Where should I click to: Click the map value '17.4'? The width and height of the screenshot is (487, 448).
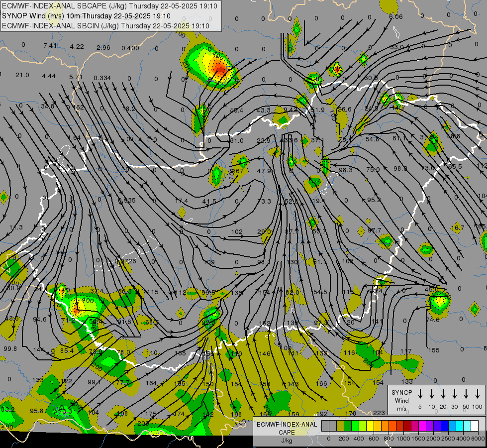pos(182,201)
